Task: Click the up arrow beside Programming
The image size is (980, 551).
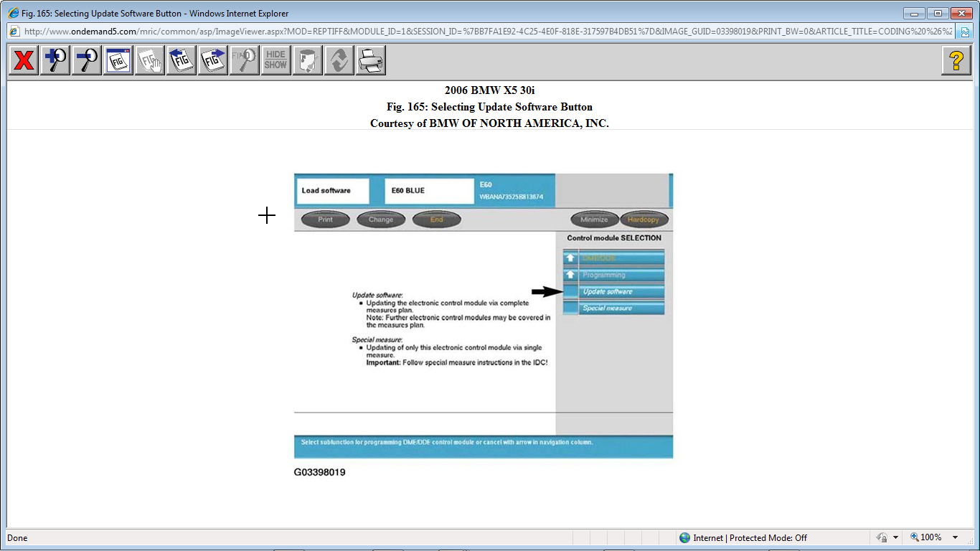Action: [570, 275]
